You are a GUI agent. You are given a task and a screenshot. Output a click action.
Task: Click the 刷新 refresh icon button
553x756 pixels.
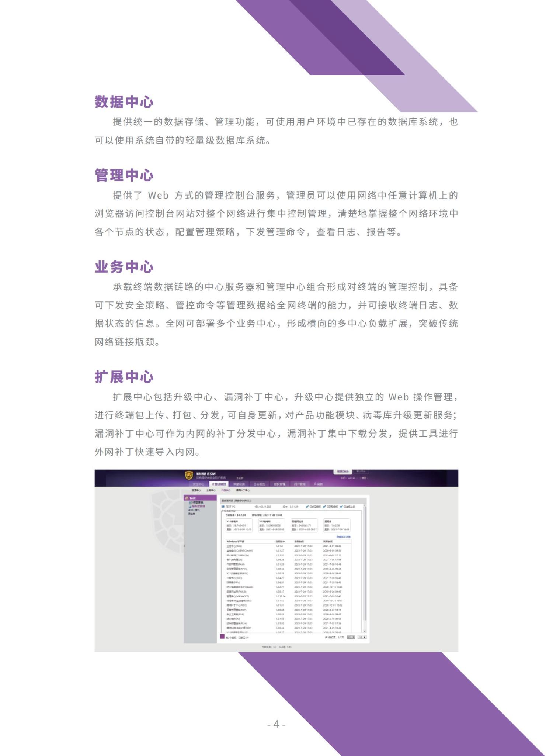point(318,484)
